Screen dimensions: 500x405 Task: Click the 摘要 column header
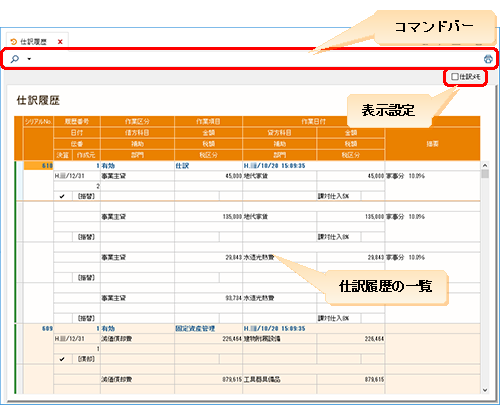(x=432, y=144)
